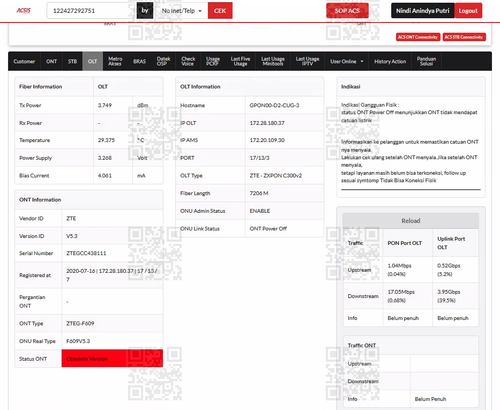Click the search number input field

pos(90,11)
